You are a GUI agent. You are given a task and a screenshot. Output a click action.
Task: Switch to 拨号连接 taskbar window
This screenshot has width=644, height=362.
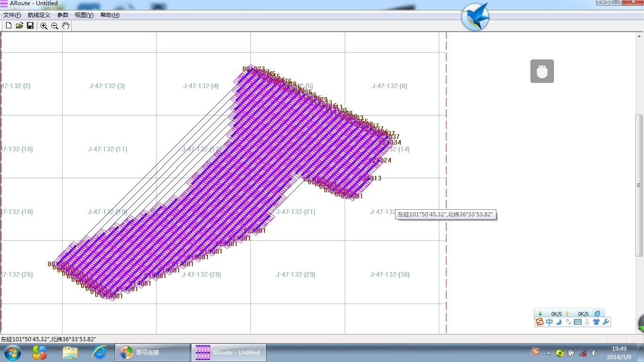152,353
